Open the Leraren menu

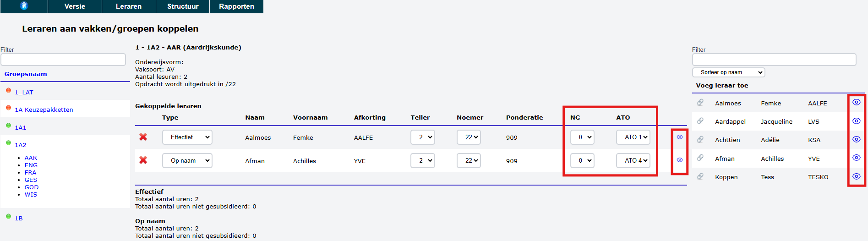[129, 6]
